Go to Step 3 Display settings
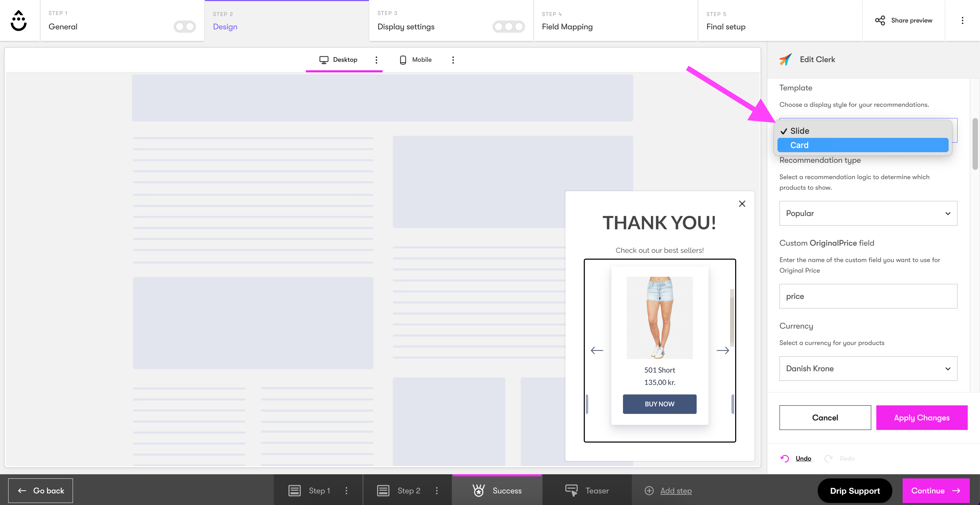This screenshot has height=505, width=980. pos(451,20)
